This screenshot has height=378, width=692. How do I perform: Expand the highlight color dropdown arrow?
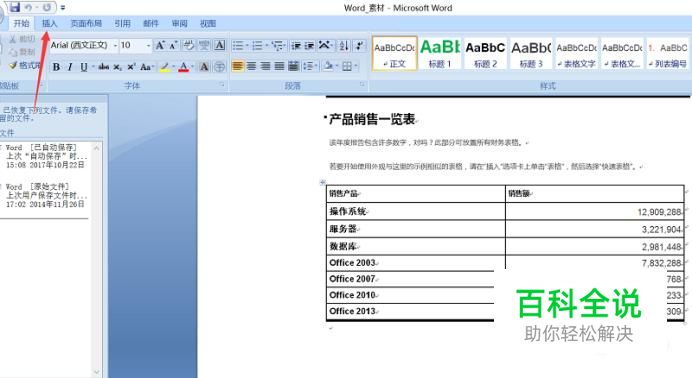point(174,67)
